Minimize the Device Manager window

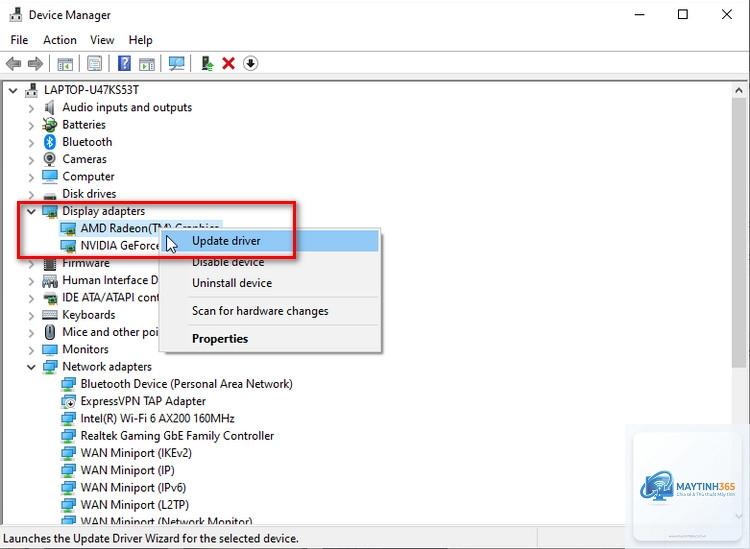point(640,14)
